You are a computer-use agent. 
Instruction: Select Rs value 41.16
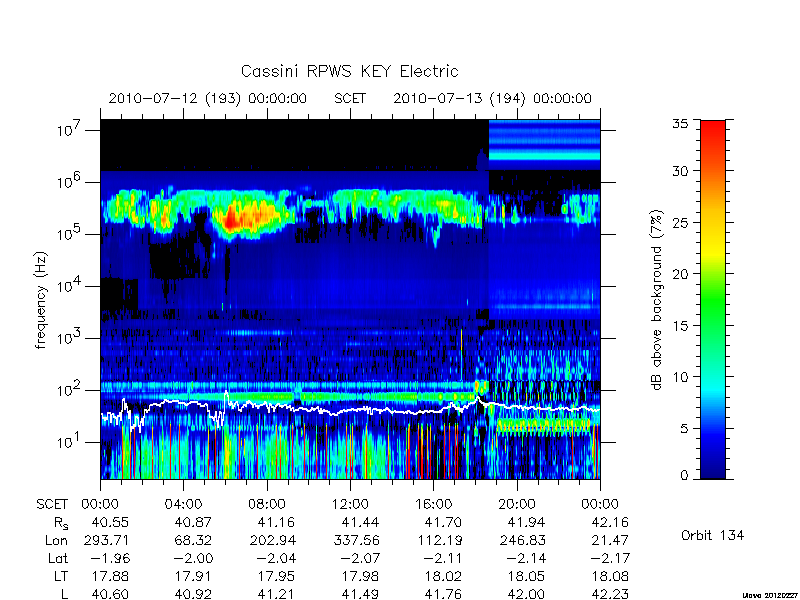pyautogui.click(x=276, y=522)
